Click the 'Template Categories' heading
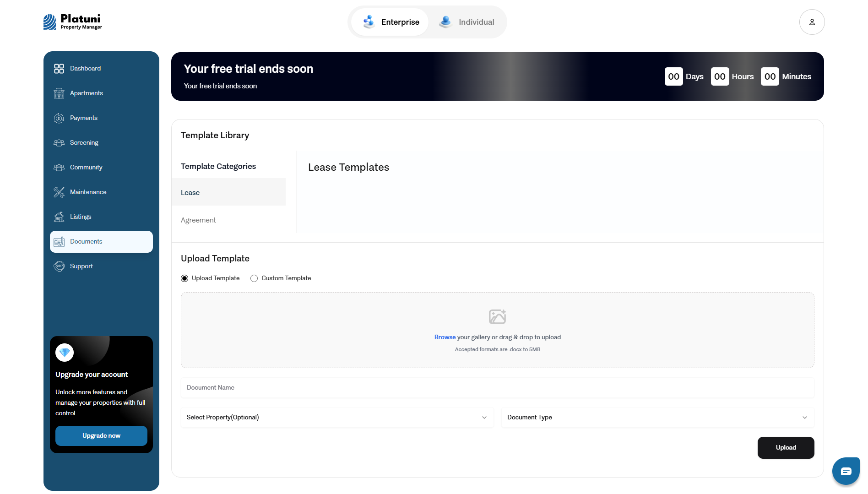The image size is (868, 494). (218, 167)
